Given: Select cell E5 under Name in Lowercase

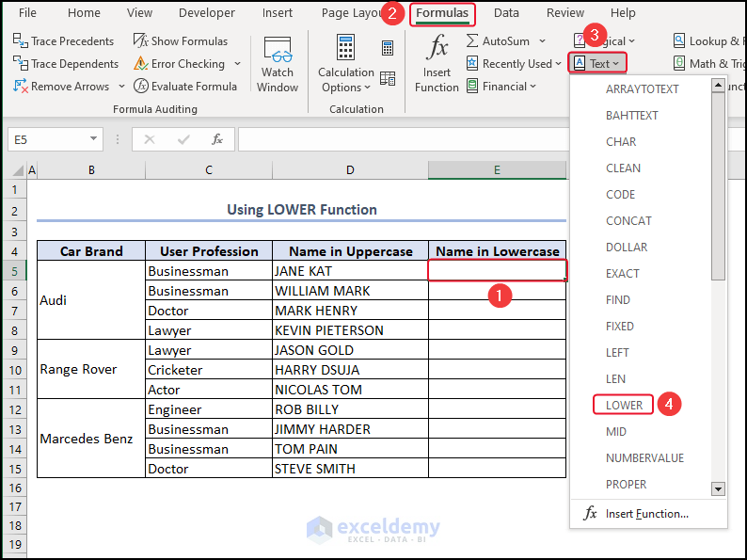Looking at the screenshot, I should [x=497, y=271].
